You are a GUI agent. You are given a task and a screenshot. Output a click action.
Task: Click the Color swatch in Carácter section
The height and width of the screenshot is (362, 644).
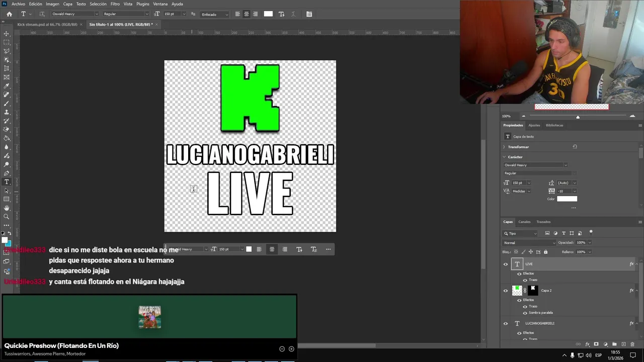pos(567,199)
